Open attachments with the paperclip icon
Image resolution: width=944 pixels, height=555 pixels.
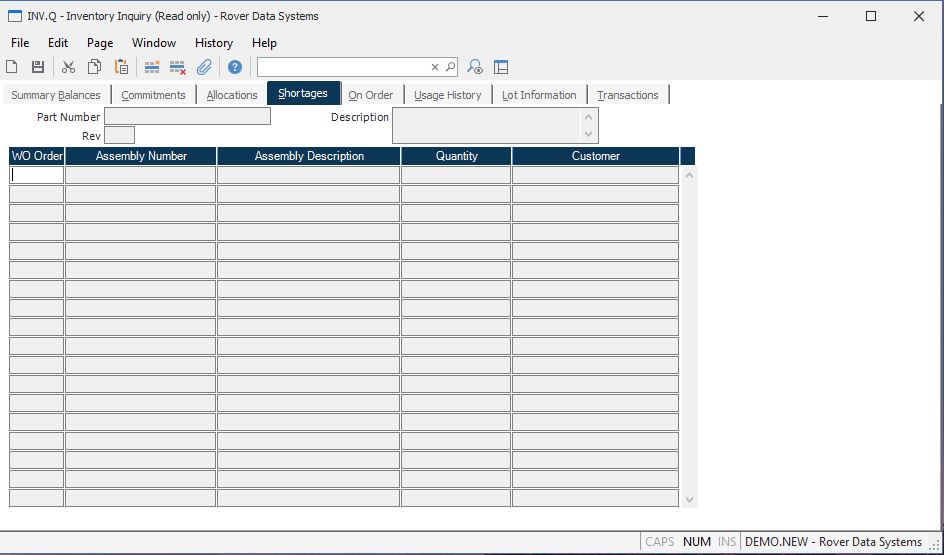coord(204,67)
